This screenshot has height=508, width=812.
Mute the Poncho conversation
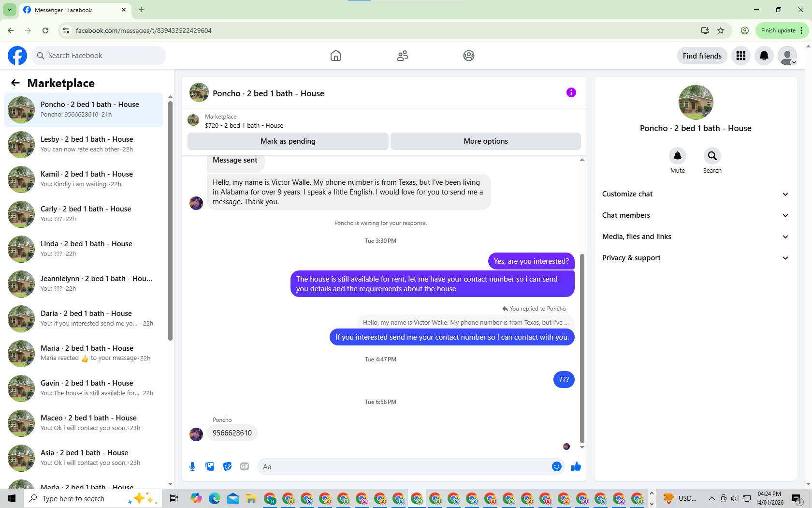point(678,156)
